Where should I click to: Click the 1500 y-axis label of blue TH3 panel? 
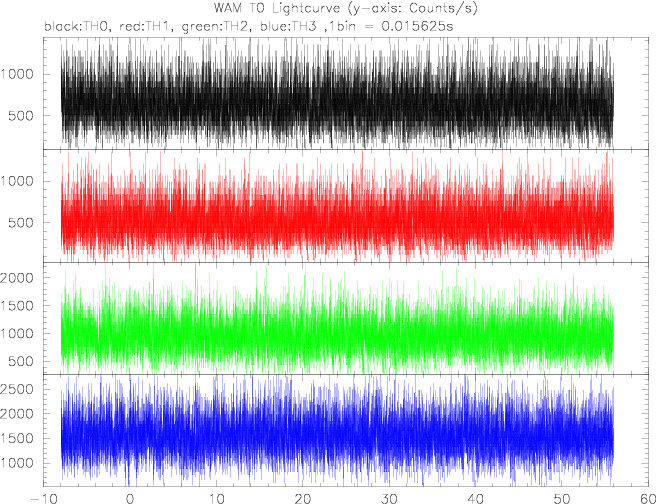[17, 438]
